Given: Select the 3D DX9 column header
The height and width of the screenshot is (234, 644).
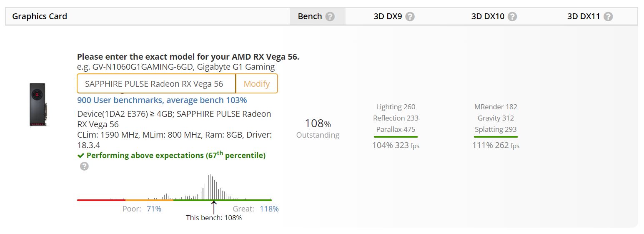Looking at the screenshot, I should [388, 17].
